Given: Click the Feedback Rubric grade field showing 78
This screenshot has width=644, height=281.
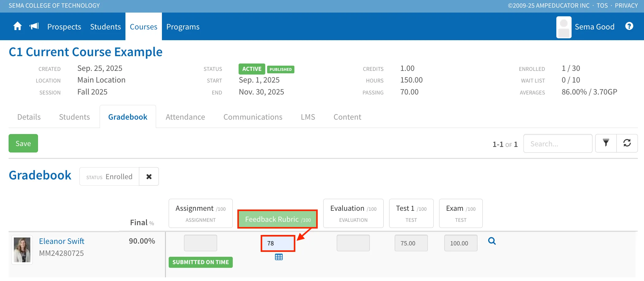Looking at the screenshot, I should pos(278,243).
